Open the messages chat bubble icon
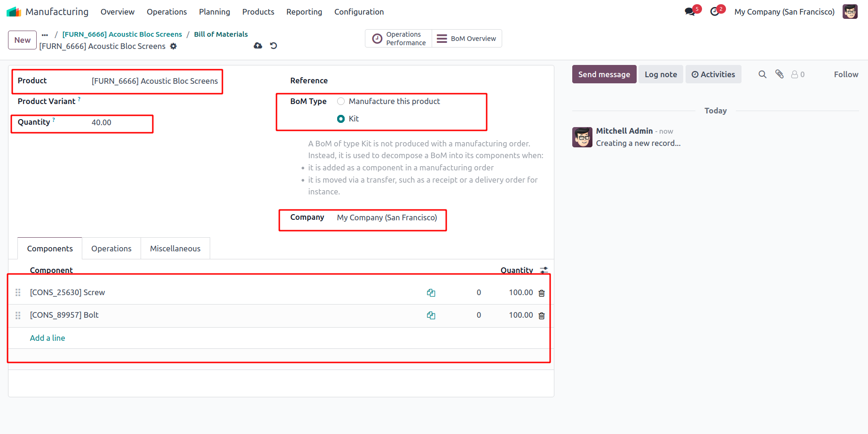Image resolution: width=868 pixels, height=434 pixels. point(690,12)
